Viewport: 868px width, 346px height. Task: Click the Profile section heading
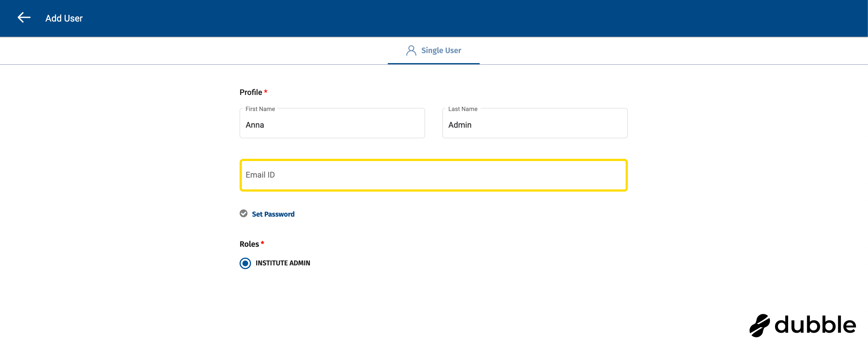pos(251,92)
